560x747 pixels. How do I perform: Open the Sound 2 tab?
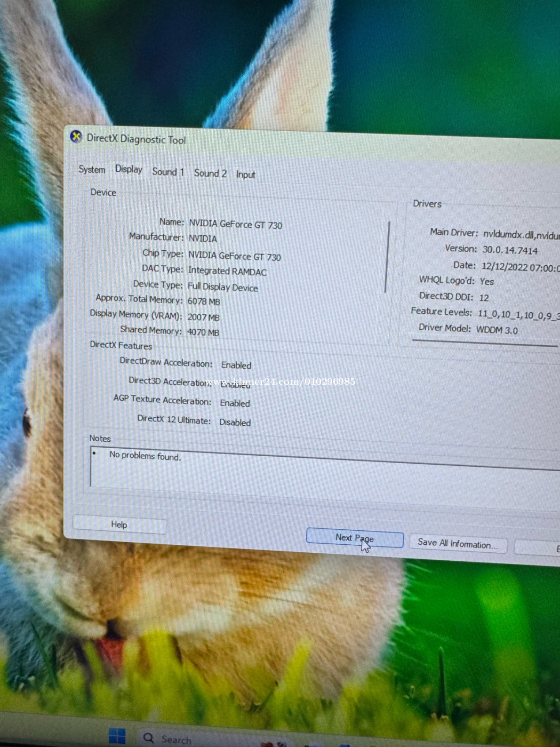[210, 173]
